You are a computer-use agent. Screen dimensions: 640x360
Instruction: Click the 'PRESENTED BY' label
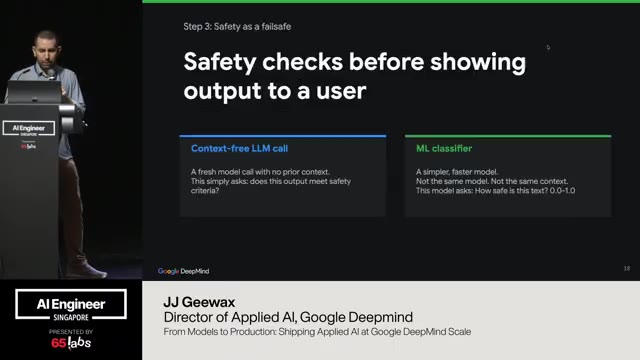coord(71,332)
